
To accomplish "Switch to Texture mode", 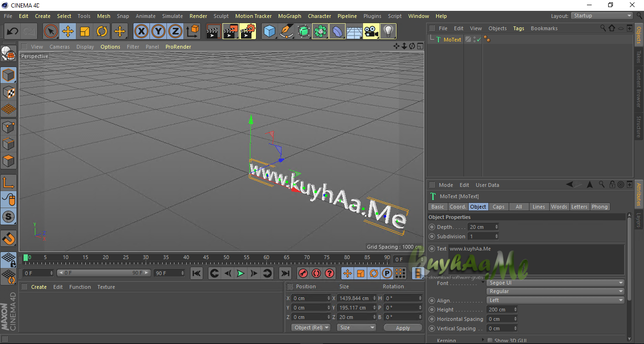I will (8, 92).
